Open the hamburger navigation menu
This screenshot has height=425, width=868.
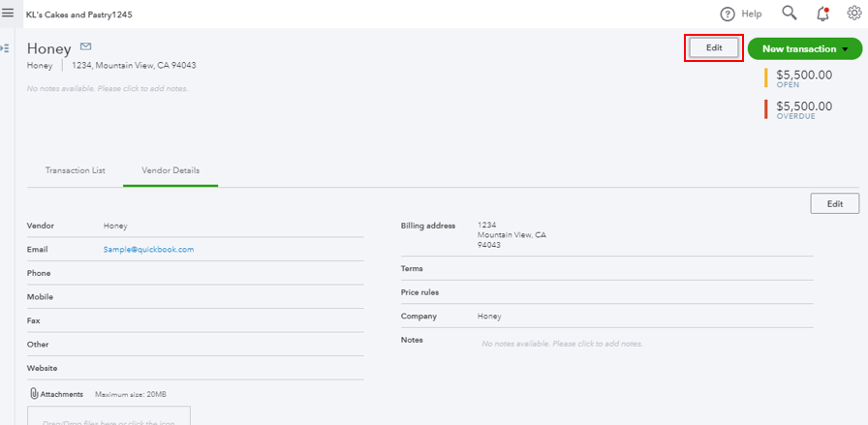[8, 14]
